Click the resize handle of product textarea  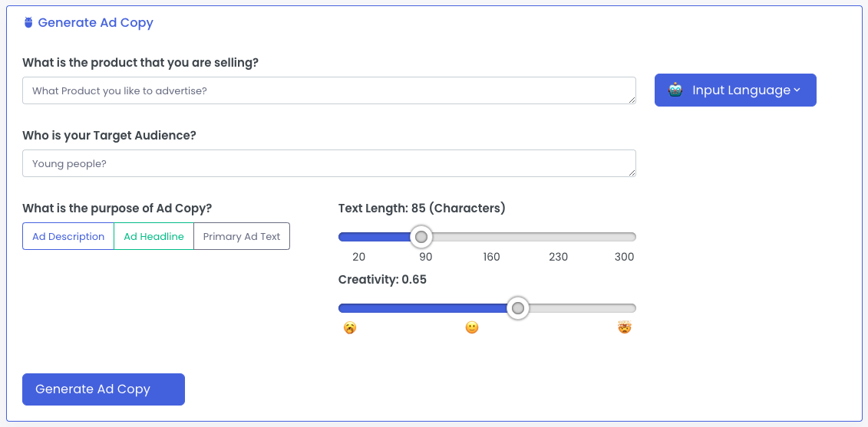[632, 100]
